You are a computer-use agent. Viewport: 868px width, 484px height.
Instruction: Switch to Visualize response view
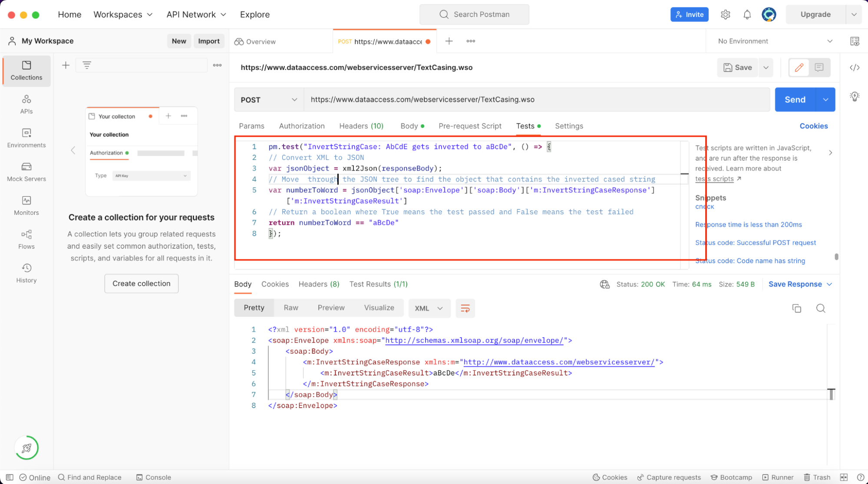pyautogui.click(x=379, y=308)
